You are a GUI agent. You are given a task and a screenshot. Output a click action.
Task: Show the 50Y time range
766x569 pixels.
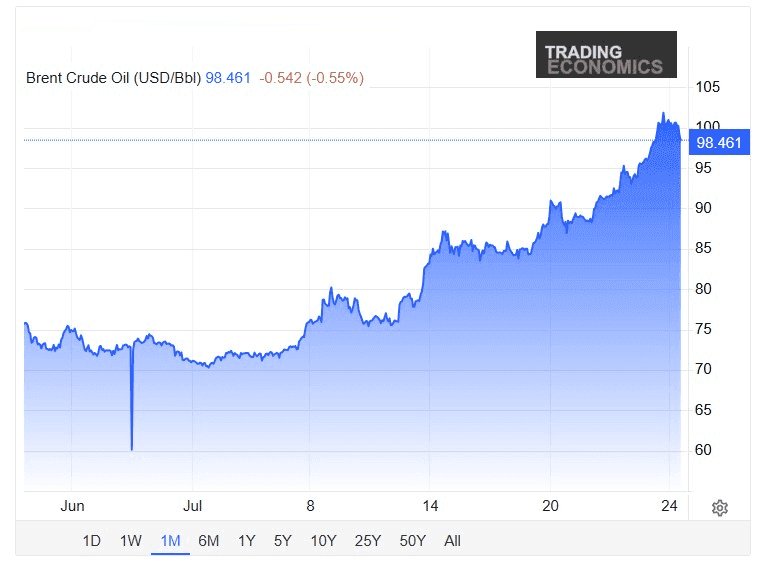(413, 541)
